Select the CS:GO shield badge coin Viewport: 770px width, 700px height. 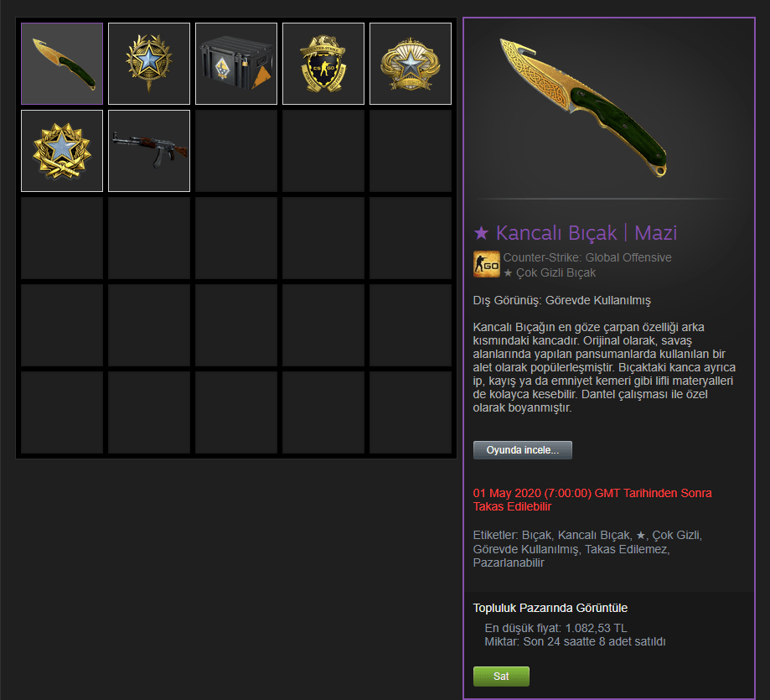323,64
